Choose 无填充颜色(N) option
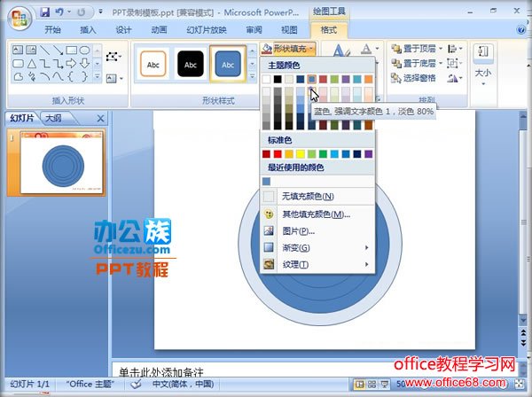The height and width of the screenshot is (397, 532). point(317,197)
